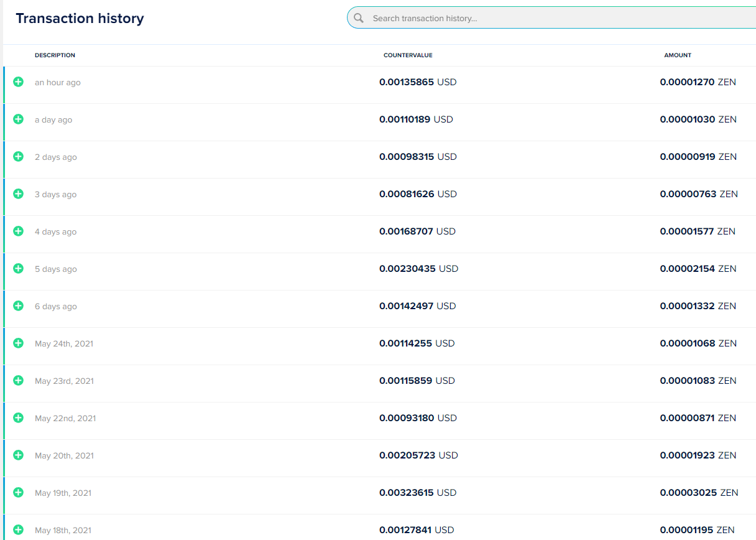The image size is (756, 540).
Task: Select the 'May 19th, 2021' date label
Action: click(63, 493)
